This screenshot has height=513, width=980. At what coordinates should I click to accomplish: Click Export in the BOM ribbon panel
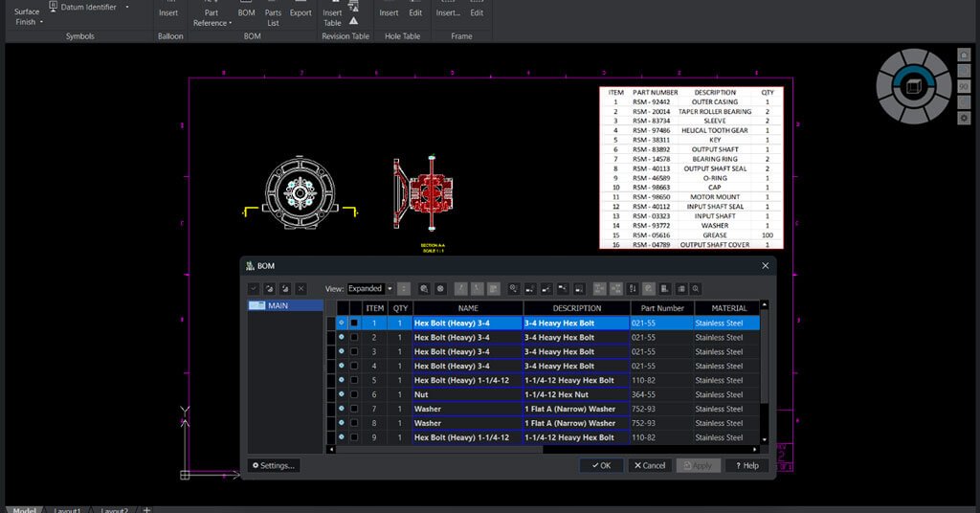click(301, 11)
